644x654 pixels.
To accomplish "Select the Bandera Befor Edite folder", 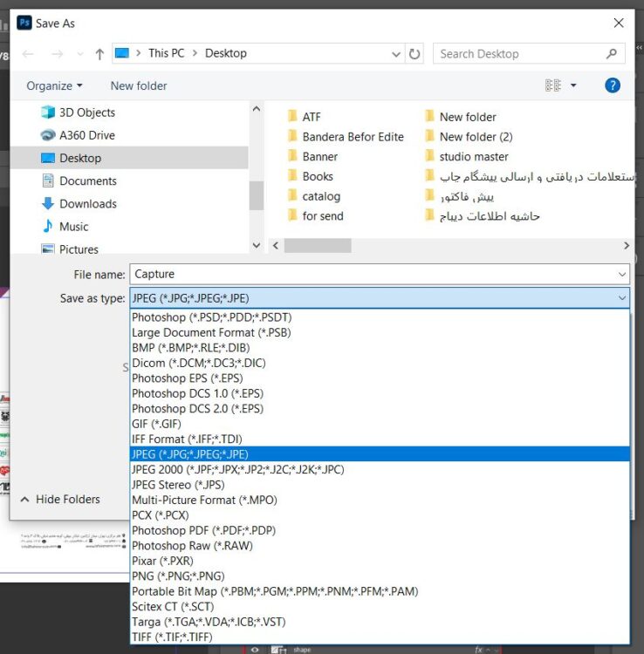I will 346,137.
